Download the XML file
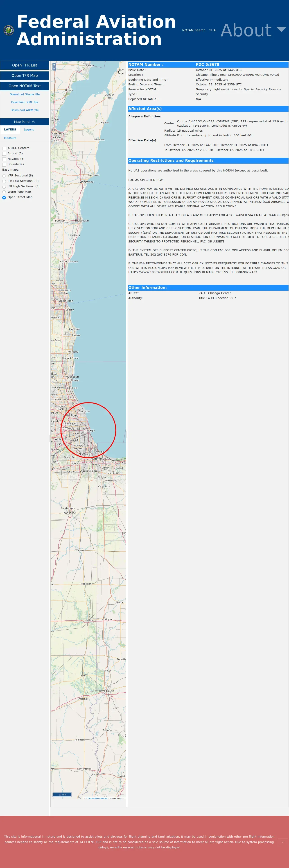The image size is (289, 868). (25, 102)
